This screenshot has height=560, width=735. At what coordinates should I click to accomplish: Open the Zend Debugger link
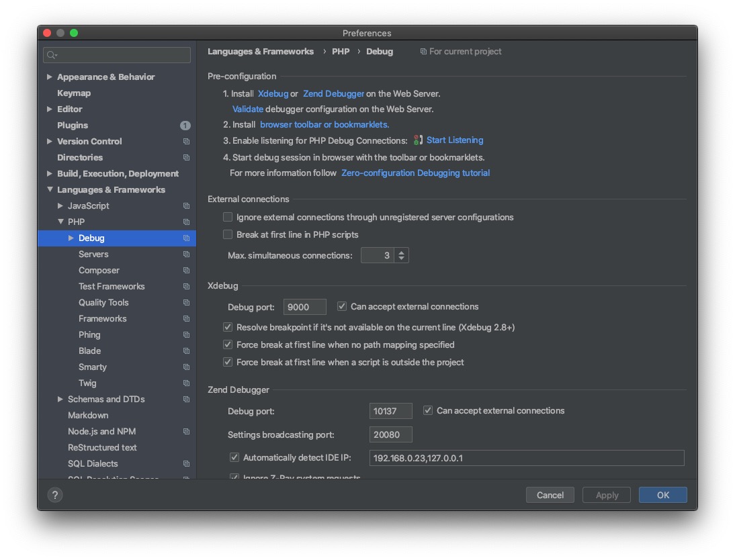pyautogui.click(x=333, y=94)
